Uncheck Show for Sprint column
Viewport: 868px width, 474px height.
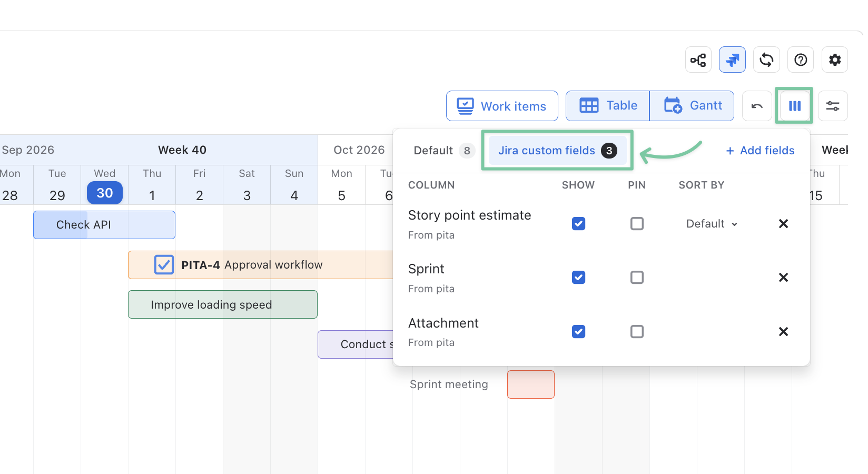pos(578,278)
